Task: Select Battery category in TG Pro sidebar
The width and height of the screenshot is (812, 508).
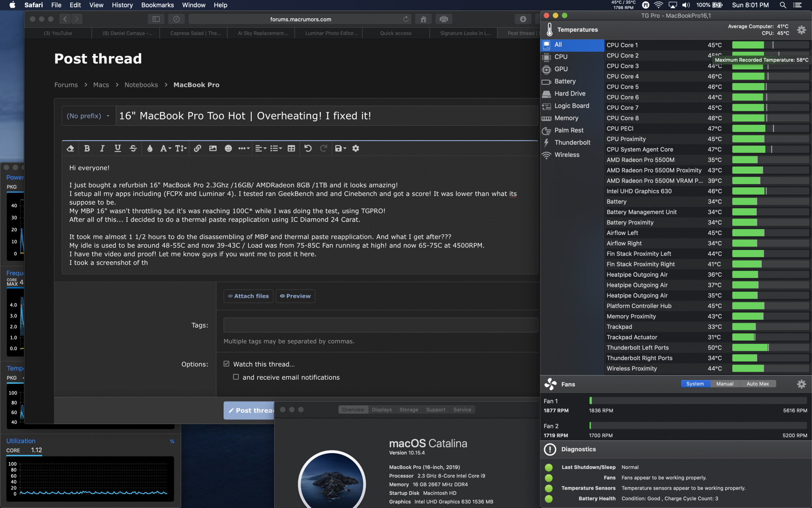Action: [x=572, y=81]
